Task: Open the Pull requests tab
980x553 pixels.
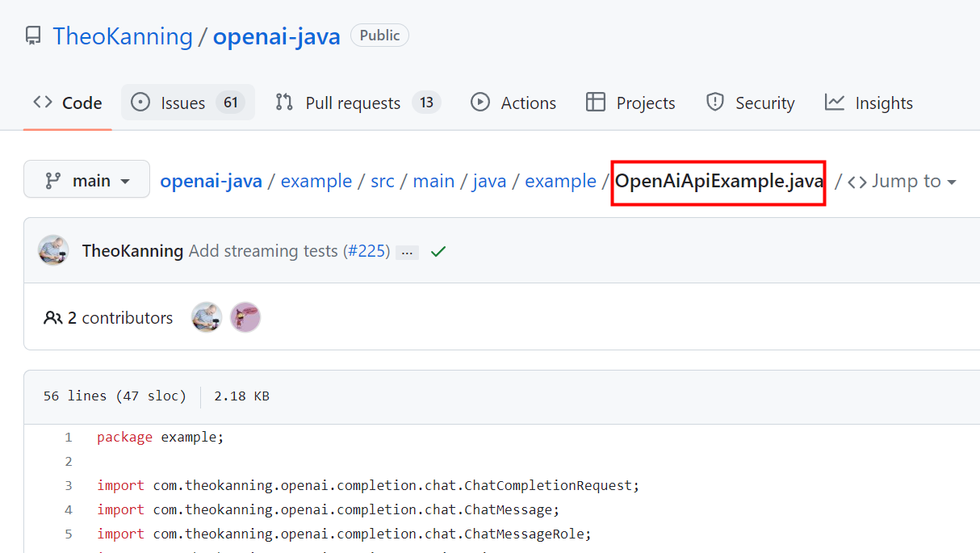Action: [x=358, y=103]
